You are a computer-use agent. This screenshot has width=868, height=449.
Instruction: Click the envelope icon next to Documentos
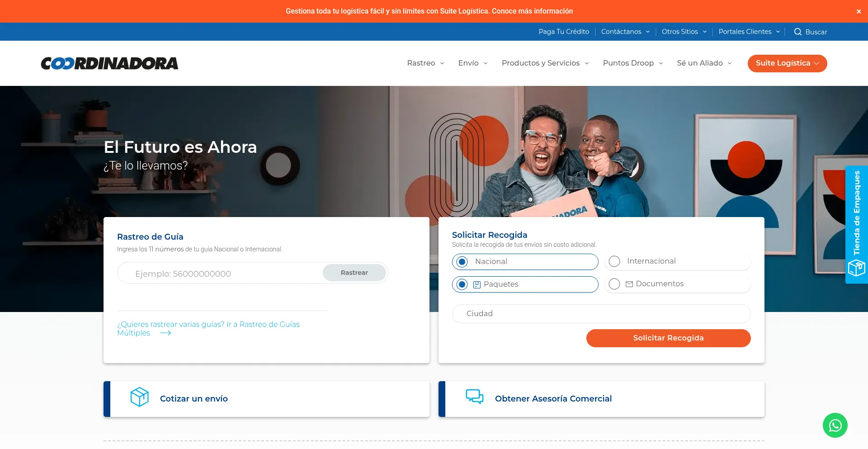(x=629, y=284)
